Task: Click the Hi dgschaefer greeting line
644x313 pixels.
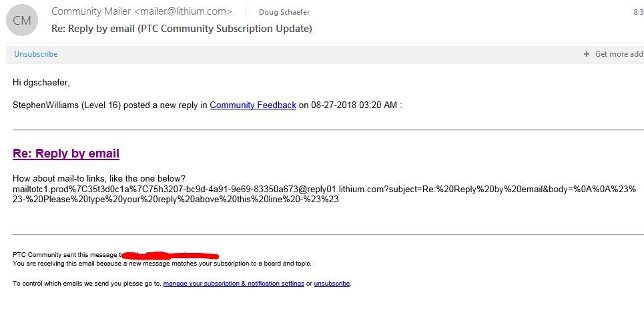Action: 41,83
